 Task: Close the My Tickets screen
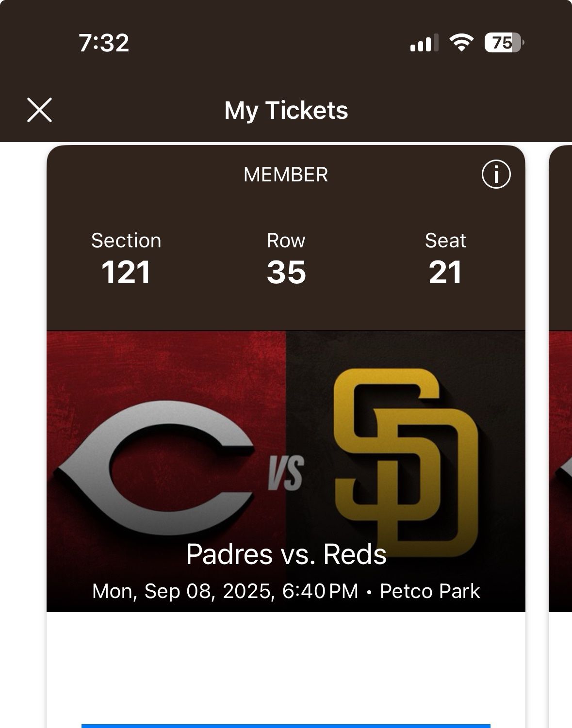coord(39,110)
